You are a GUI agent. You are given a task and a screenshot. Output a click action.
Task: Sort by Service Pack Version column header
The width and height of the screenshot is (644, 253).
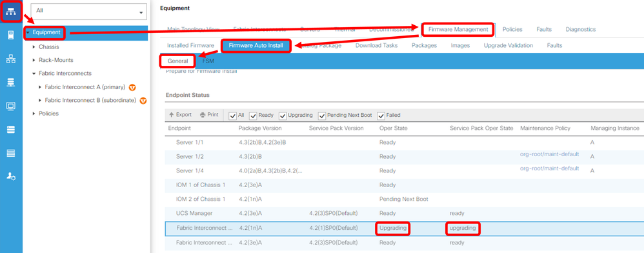[336, 128]
